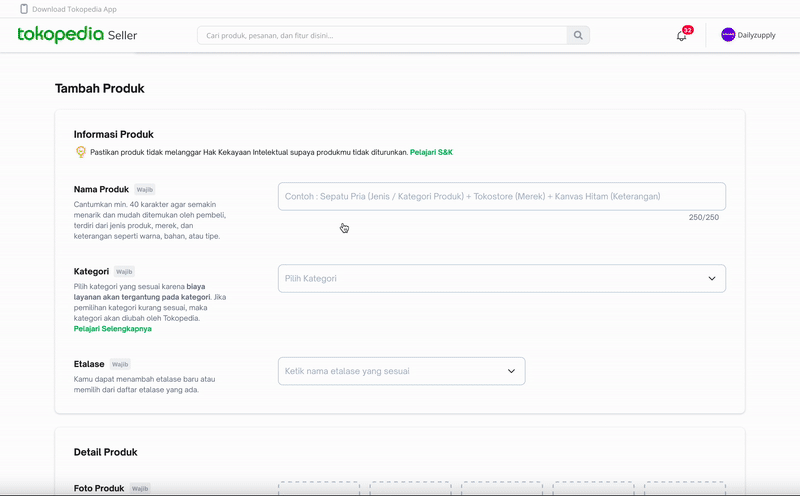Click the Wajib badge beside Nama Produk
Screen dimensions: 800x496
pyautogui.click(x=144, y=189)
